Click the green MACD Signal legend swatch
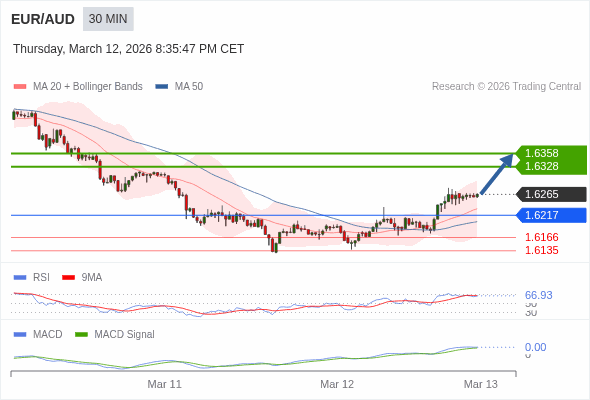This screenshot has height=400, width=590. 81,334
